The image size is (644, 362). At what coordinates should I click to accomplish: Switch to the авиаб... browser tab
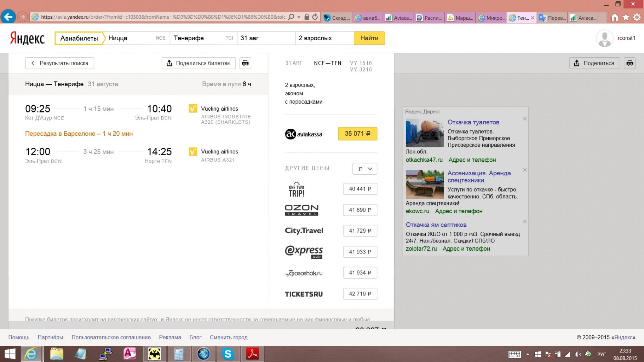click(367, 18)
